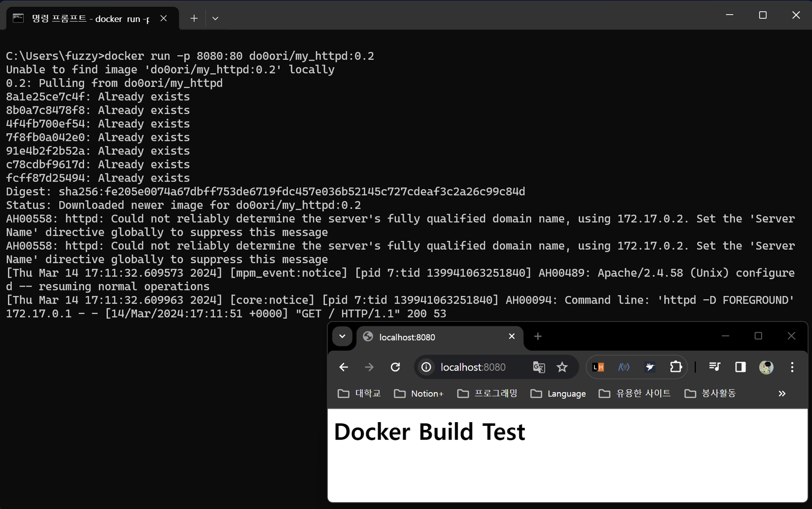This screenshot has width=812, height=509.
Task: View site information for localhost
Action: (x=426, y=367)
